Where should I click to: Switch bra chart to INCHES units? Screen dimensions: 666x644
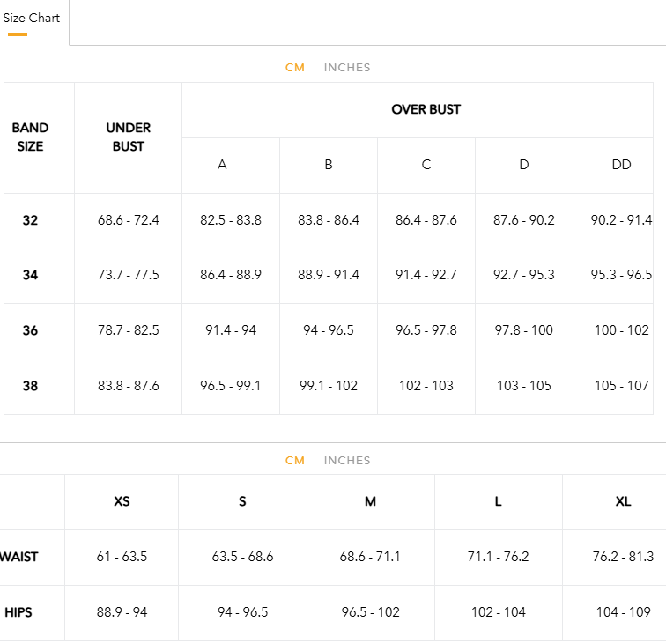click(x=347, y=68)
